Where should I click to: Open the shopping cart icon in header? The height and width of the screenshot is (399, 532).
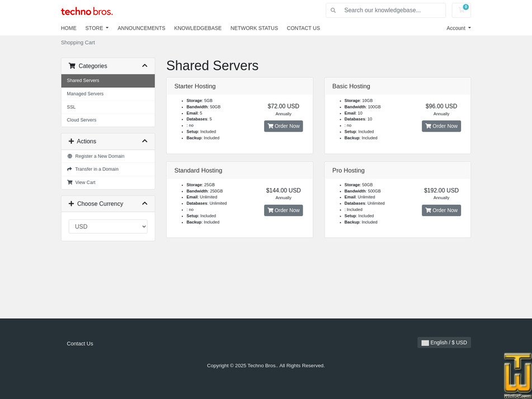pyautogui.click(x=461, y=10)
